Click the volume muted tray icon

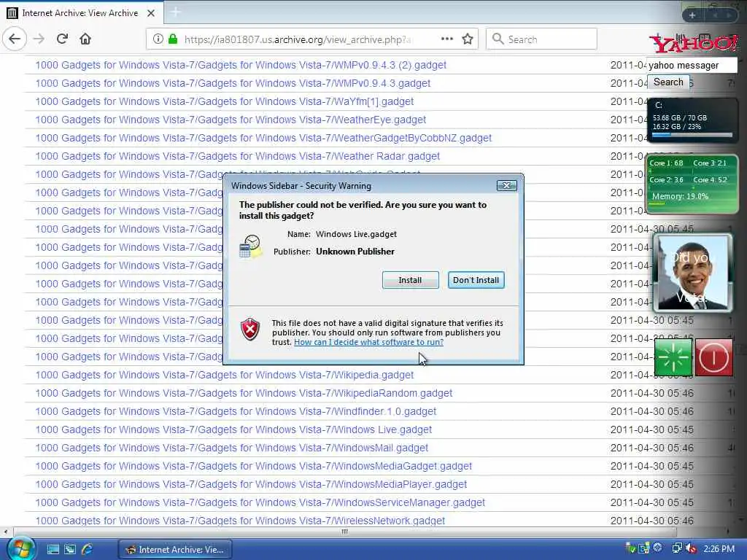coord(692,549)
